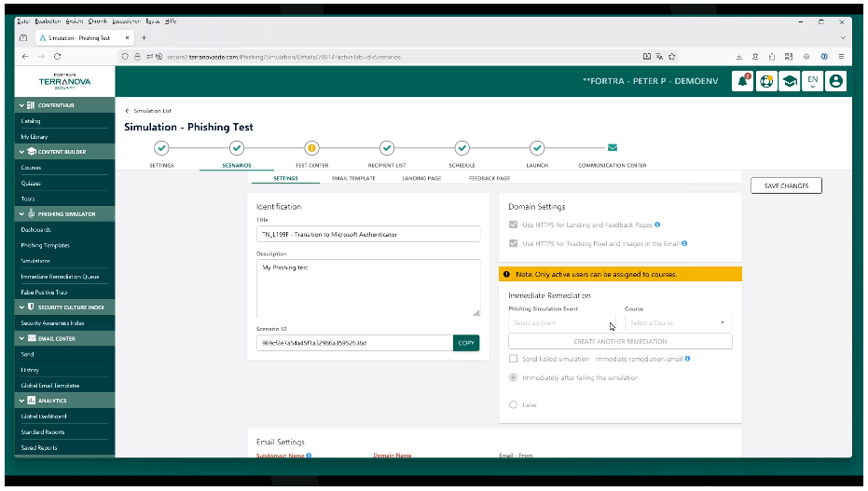This screenshot has width=868, height=491.
Task: Select the Later radio button
Action: pyautogui.click(x=513, y=404)
